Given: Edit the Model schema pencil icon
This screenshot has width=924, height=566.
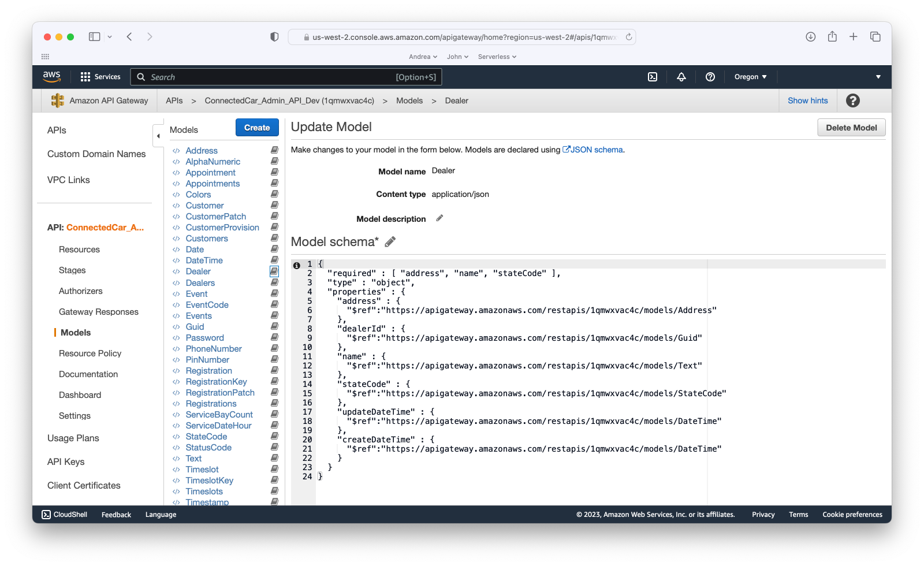Looking at the screenshot, I should [x=390, y=242].
